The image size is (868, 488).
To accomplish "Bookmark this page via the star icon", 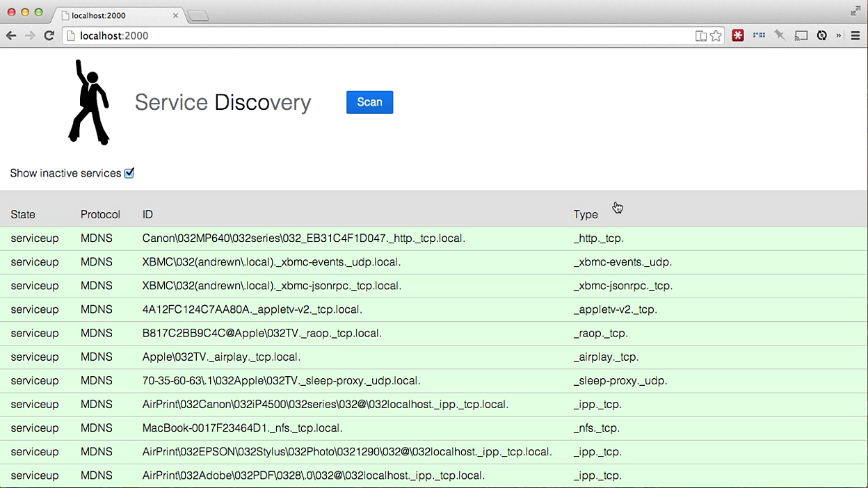I will coord(716,35).
